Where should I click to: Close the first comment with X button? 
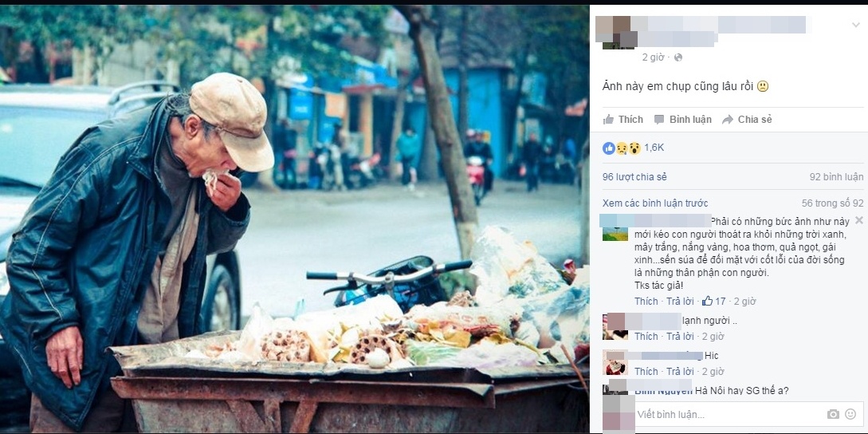858,220
